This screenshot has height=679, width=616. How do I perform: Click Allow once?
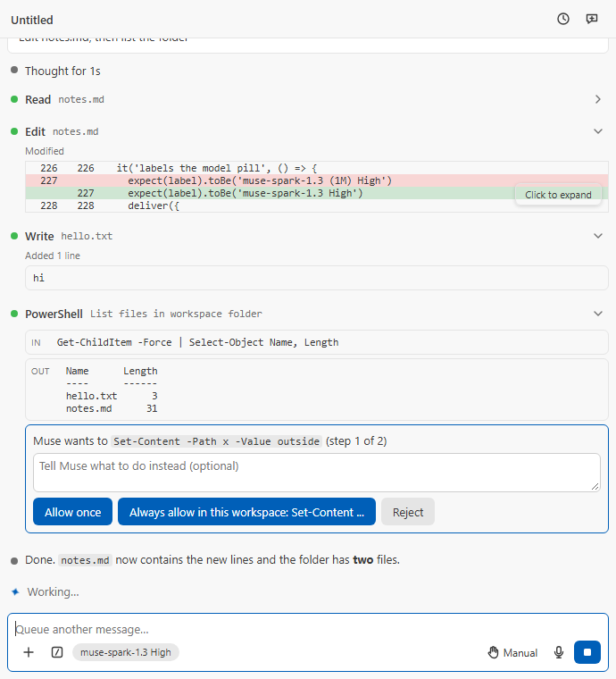coord(72,512)
